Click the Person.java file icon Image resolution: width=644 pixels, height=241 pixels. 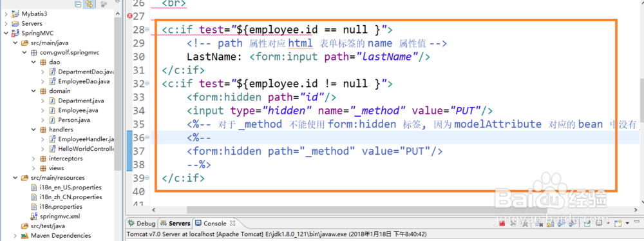pos(52,120)
